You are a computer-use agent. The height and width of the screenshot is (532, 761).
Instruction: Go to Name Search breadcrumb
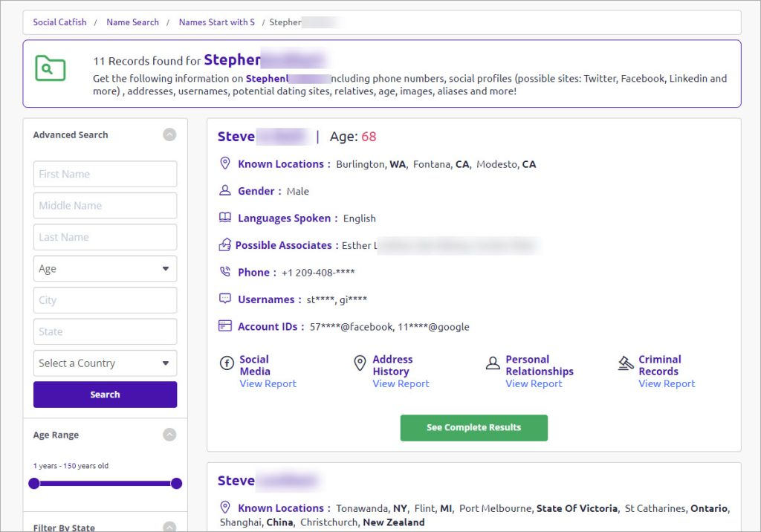[x=132, y=22]
